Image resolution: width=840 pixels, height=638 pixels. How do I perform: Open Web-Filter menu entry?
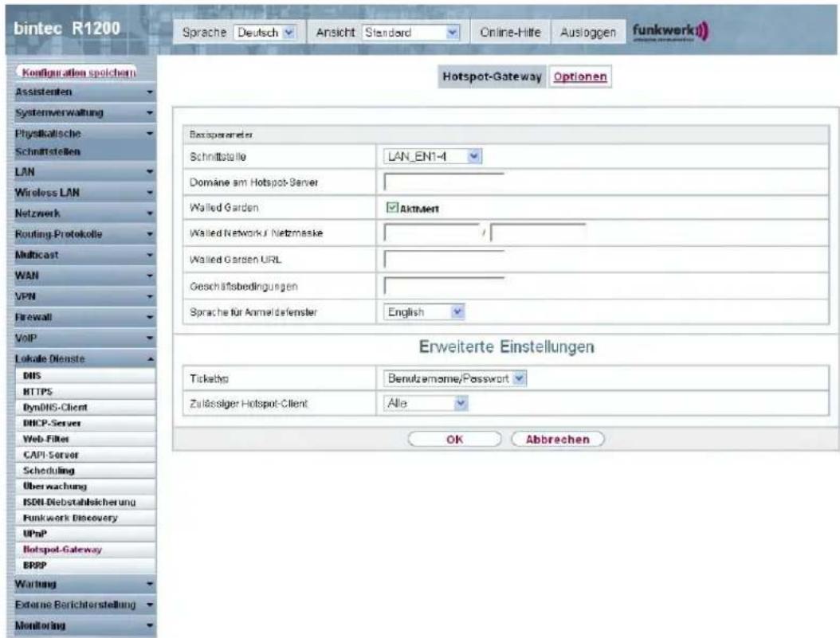pyautogui.click(x=86, y=439)
